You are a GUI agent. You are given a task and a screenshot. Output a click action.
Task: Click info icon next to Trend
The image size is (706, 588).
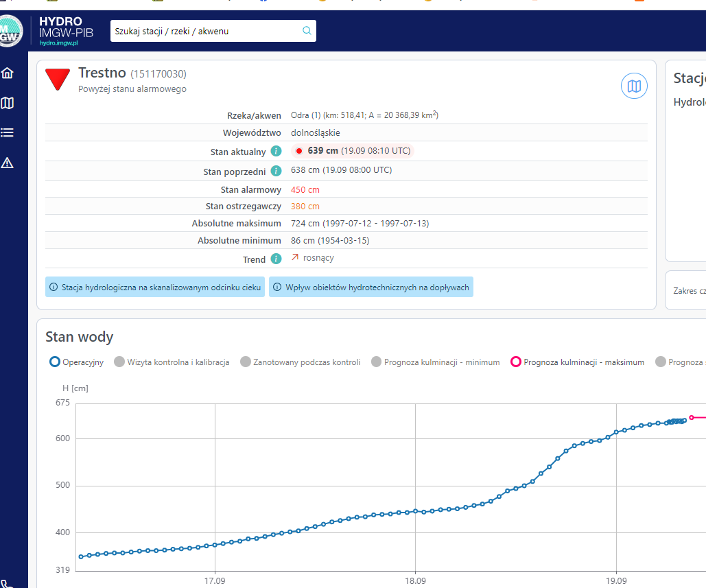click(x=276, y=259)
